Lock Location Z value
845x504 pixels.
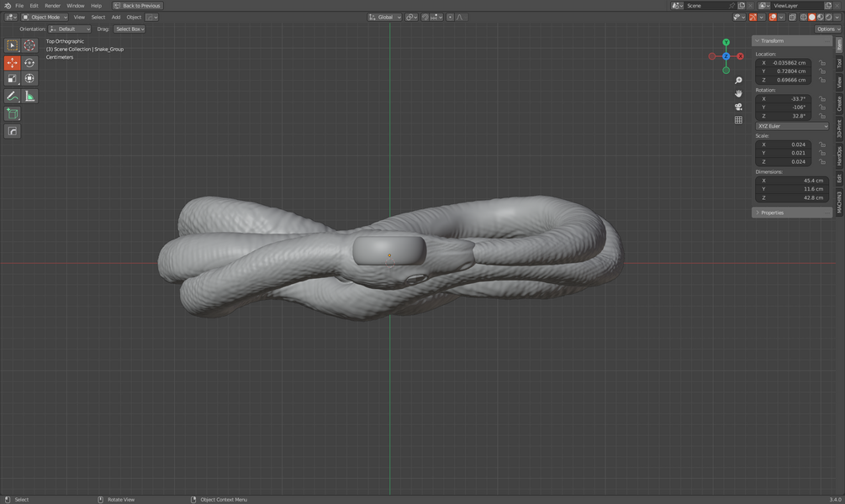[822, 81]
